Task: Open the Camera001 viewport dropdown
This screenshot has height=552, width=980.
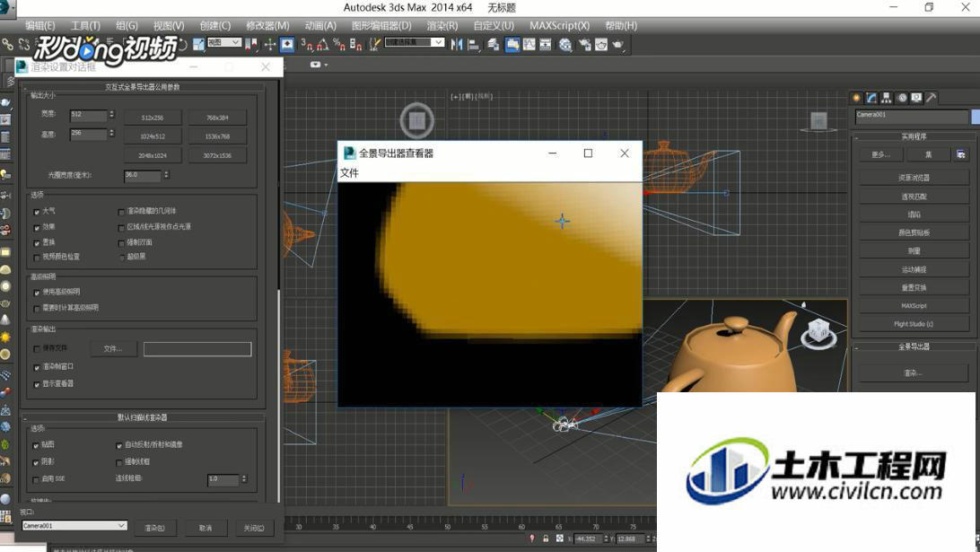Action: point(74,526)
